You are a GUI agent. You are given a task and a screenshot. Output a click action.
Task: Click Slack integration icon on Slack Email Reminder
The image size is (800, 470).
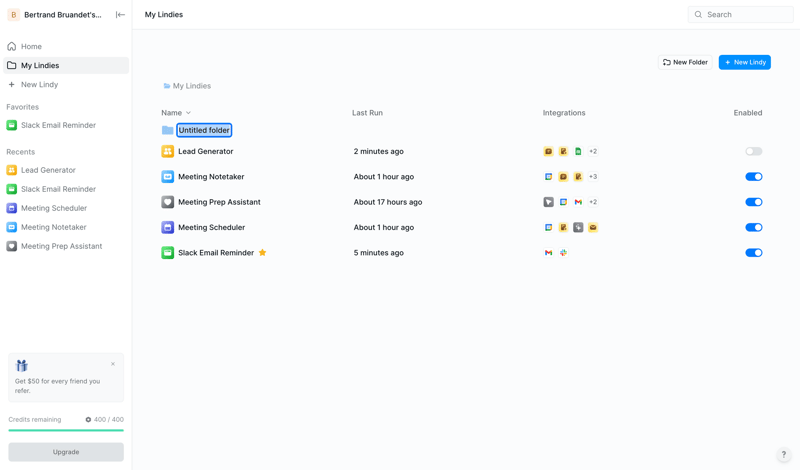(563, 253)
